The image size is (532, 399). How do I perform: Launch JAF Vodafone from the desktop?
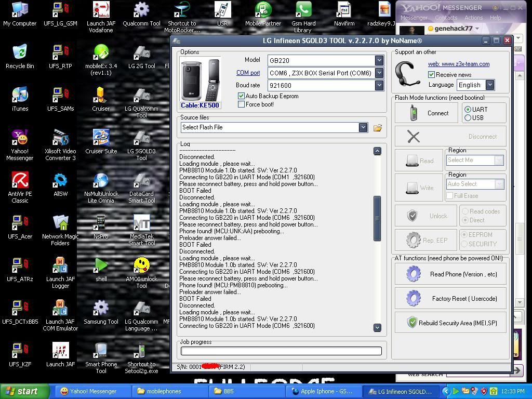coord(101,17)
